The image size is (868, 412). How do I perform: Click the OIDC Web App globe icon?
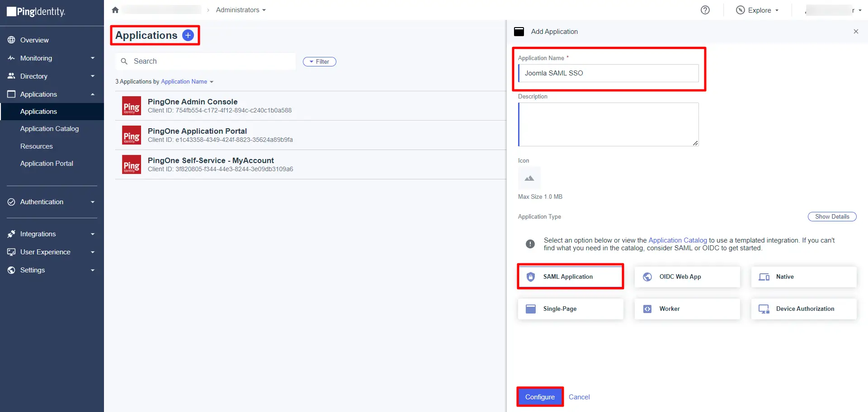click(x=647, y=277)
